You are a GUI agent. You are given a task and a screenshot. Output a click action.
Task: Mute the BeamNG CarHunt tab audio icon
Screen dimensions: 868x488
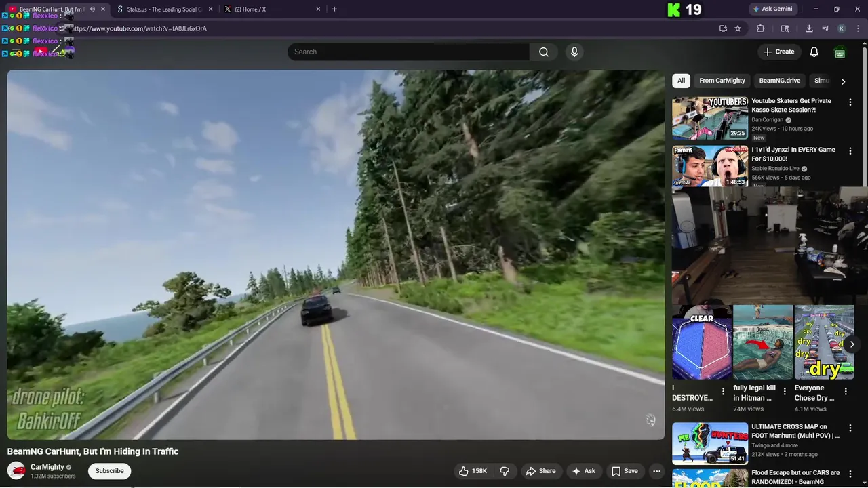pos(92,9)
